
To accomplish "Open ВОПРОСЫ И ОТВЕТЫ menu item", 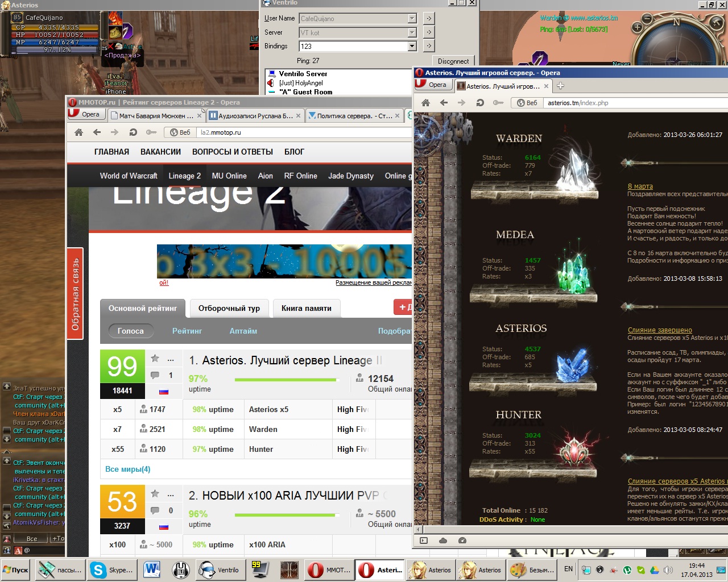I will tap(233, 152).
